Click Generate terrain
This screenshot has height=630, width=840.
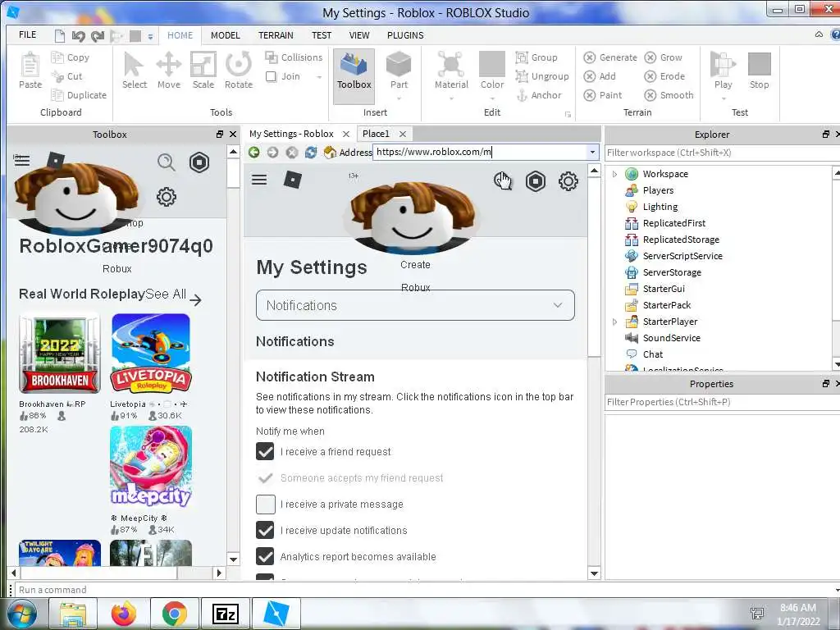[610, 57]
